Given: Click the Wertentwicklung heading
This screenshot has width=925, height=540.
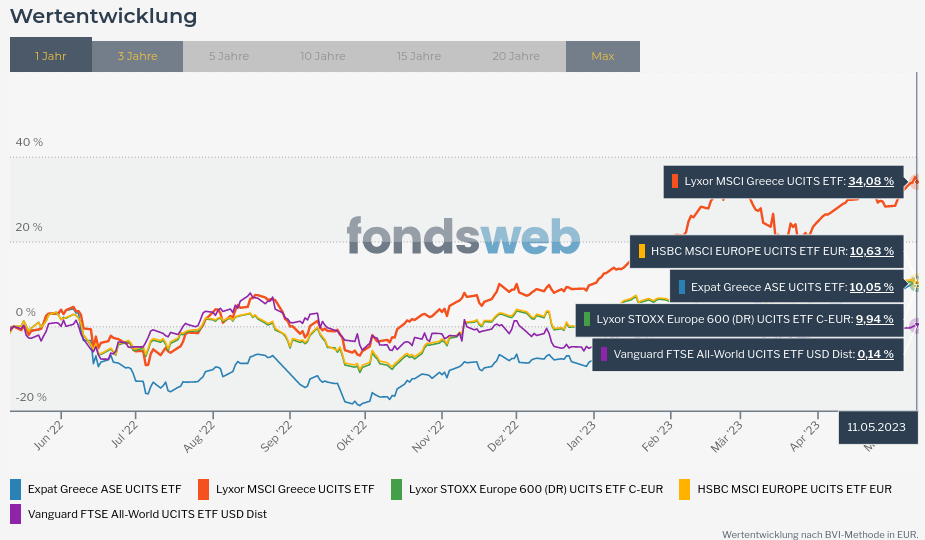Looking at the screenshot, I should [x=104, y=16].
